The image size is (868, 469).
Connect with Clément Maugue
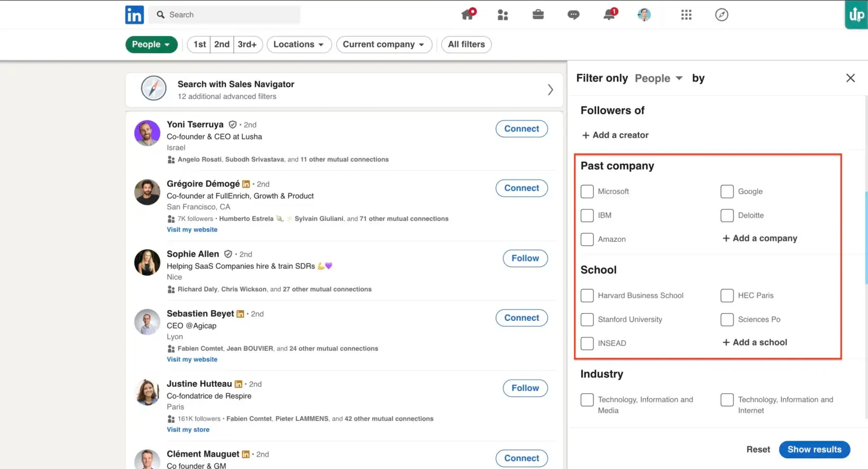pos(522,458)
